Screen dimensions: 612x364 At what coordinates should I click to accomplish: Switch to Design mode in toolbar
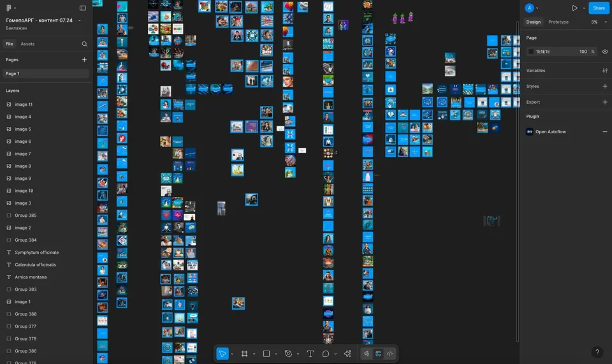pyautogui.click(x=378, y=354)
